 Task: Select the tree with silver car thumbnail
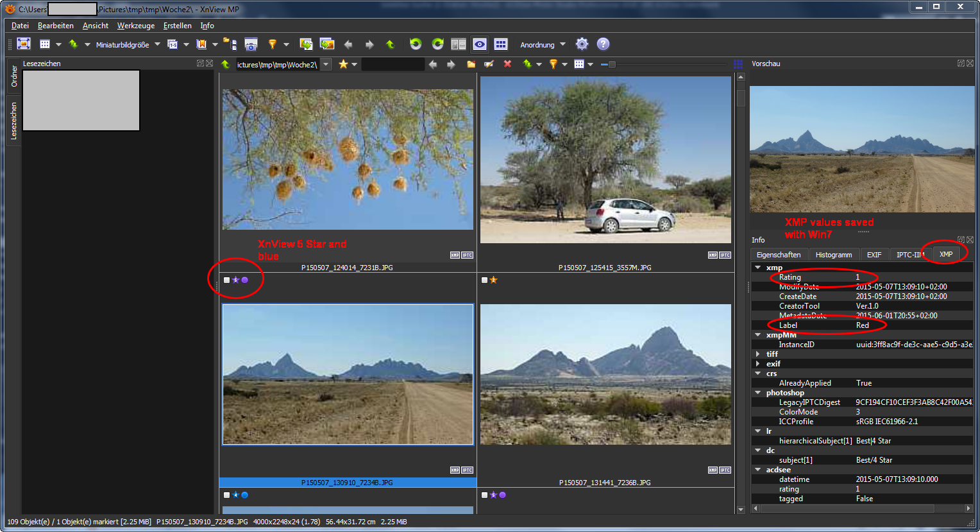coord(605,160)
